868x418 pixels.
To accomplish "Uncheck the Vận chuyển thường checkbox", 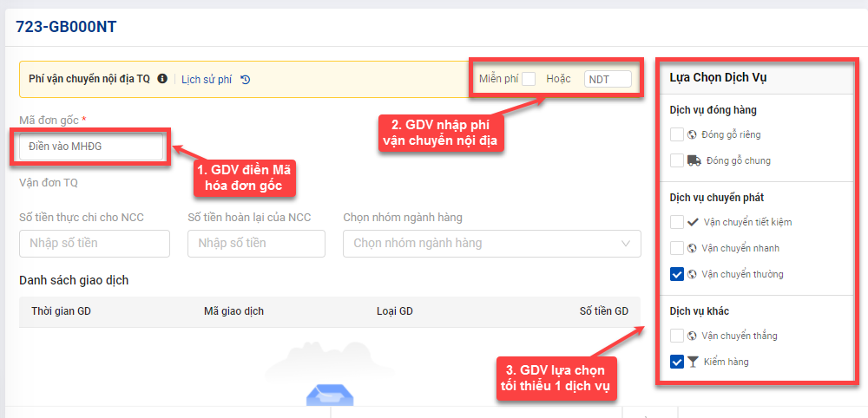I will [x=677, y=274].
